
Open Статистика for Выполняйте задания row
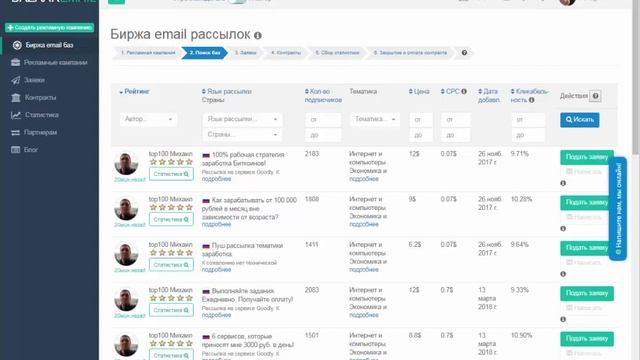point(171,310)
